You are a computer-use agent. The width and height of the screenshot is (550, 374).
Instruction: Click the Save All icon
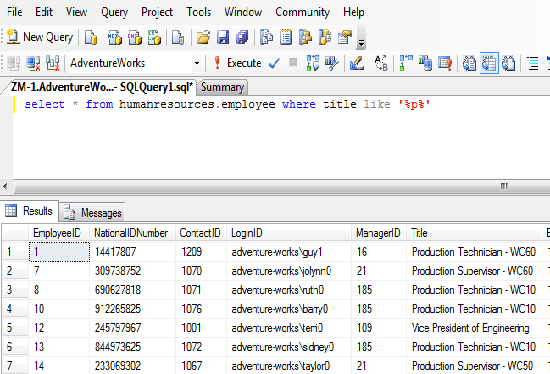tap(242, 37)
